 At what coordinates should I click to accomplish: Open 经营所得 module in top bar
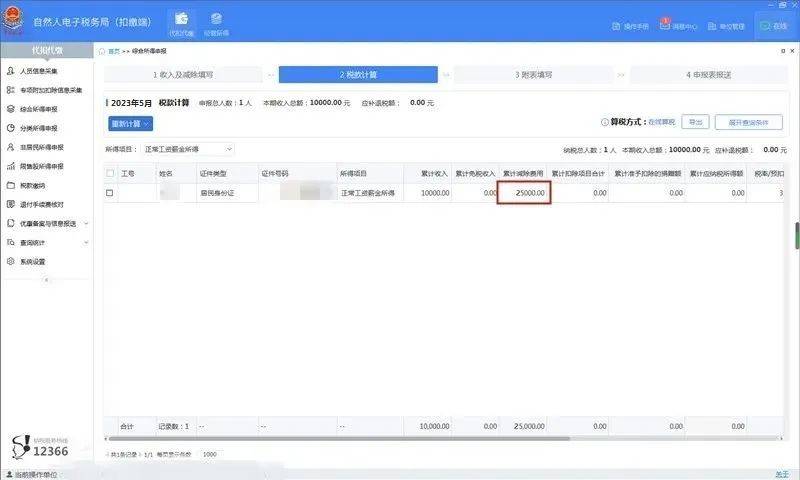coord(216,23)
